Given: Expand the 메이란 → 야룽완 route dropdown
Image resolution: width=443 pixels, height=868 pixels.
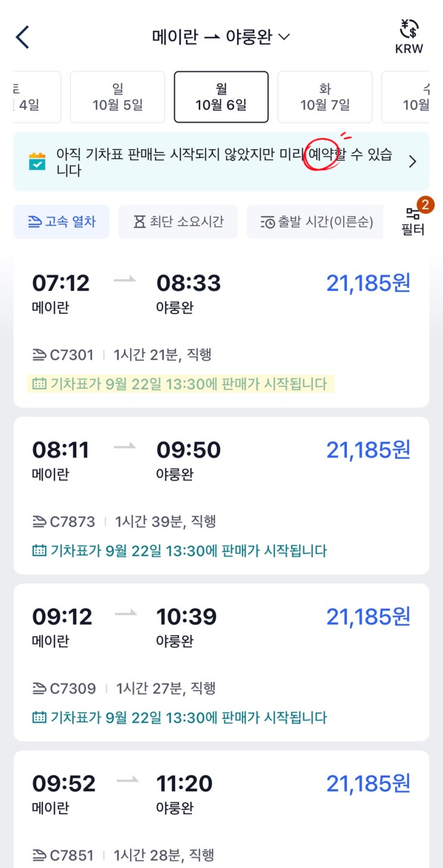Looking at the screenshot, I should [221, 37].
